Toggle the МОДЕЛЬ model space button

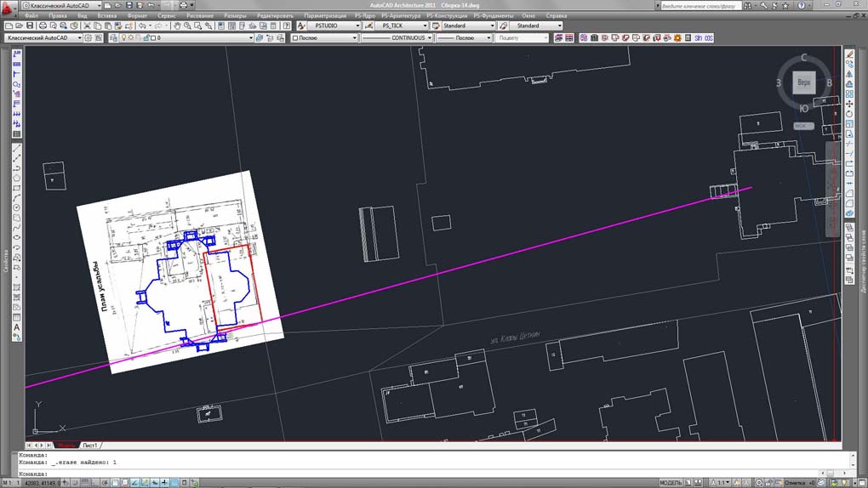pyautogui.click(x=671, y=483)
